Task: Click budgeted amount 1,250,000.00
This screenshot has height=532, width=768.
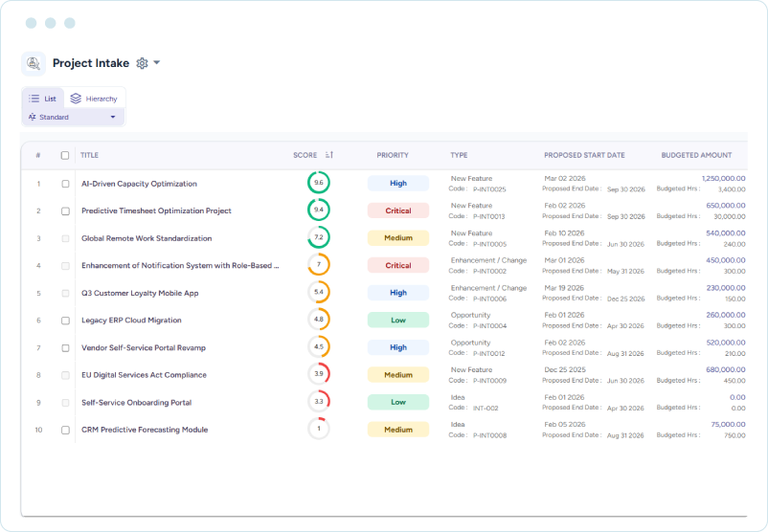Action: click(x=723, y=179)
